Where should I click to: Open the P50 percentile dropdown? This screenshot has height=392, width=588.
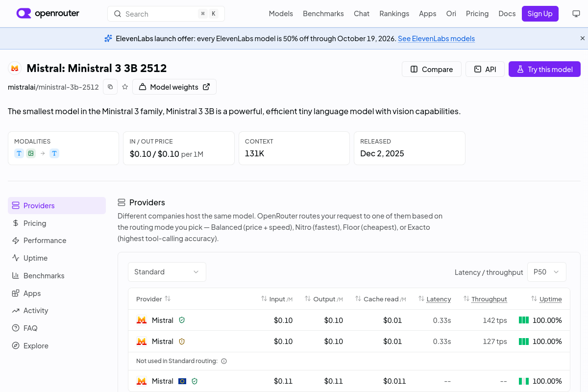(547, 272)
